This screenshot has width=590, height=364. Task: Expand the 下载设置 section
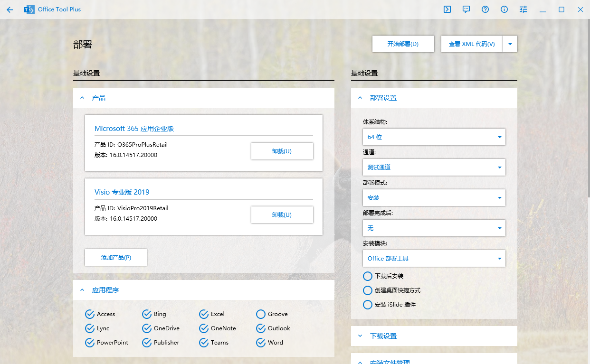pyautogui.click(x=434, y=336)
